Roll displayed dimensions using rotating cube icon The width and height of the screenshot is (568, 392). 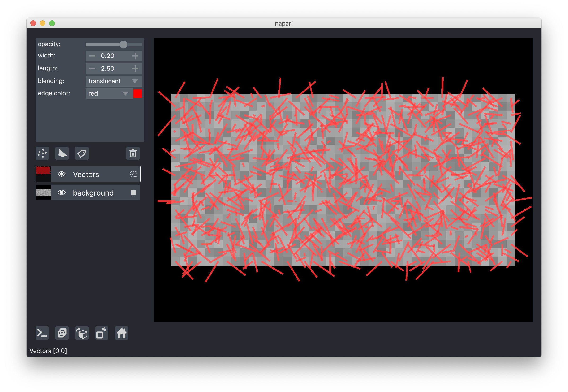coord(81,333)
